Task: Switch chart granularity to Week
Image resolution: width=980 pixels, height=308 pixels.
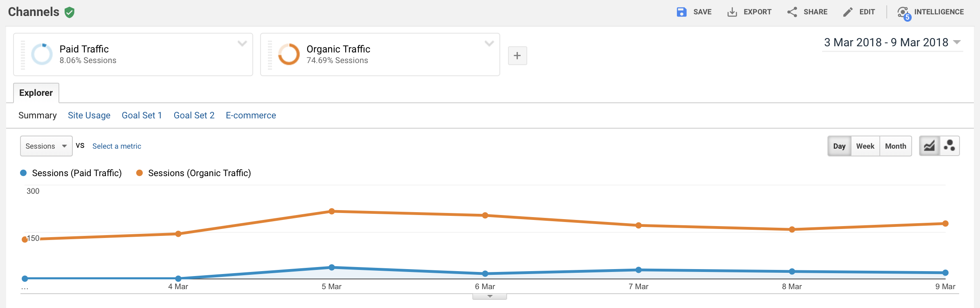Action: tap(865, 145)
